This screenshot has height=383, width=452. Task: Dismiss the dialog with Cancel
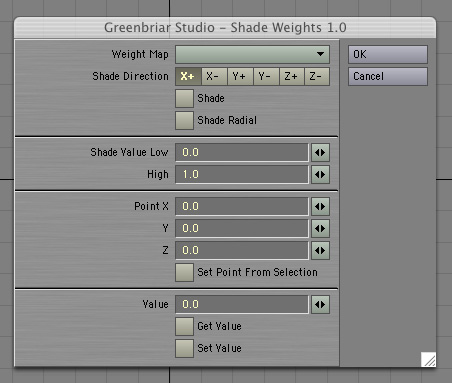point(388,77)
